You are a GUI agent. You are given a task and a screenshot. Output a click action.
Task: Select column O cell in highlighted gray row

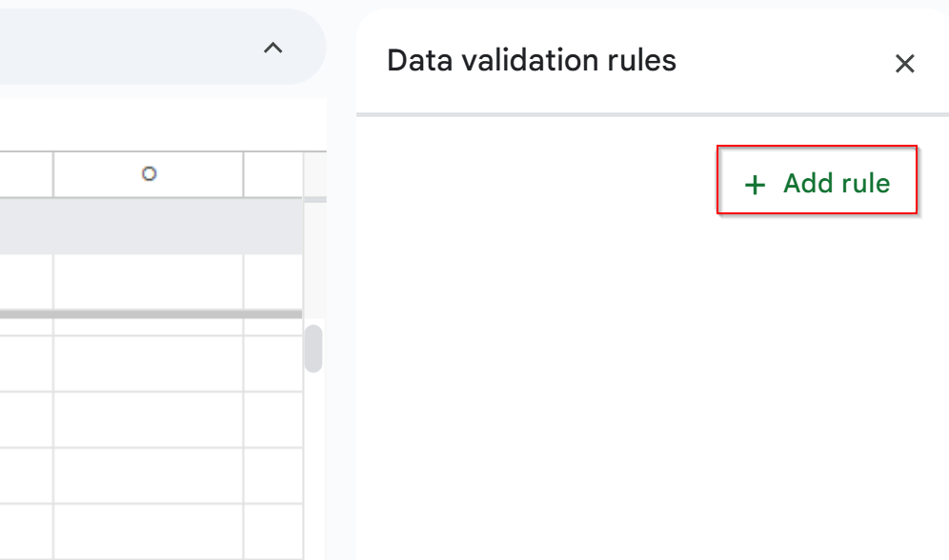click(x=149, y=226)
